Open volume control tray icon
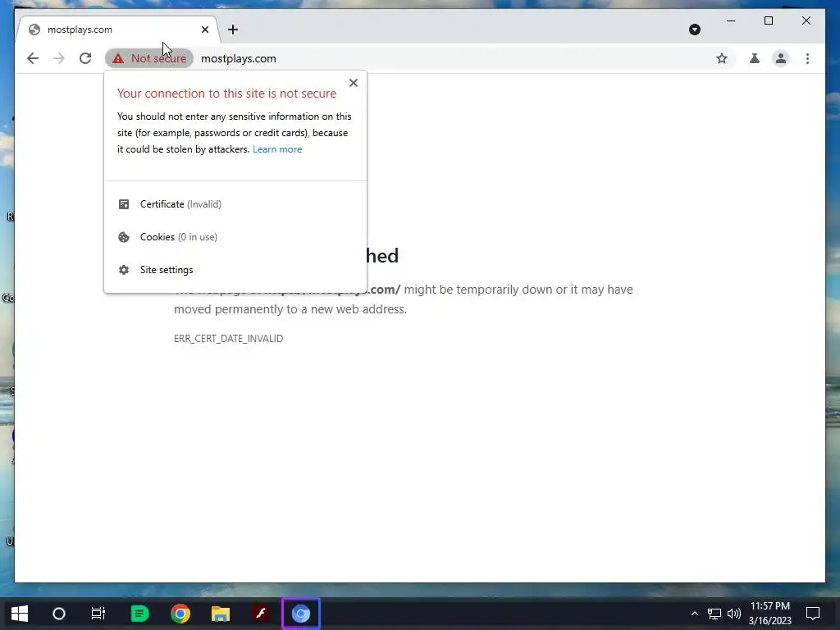 pos(734,614)
